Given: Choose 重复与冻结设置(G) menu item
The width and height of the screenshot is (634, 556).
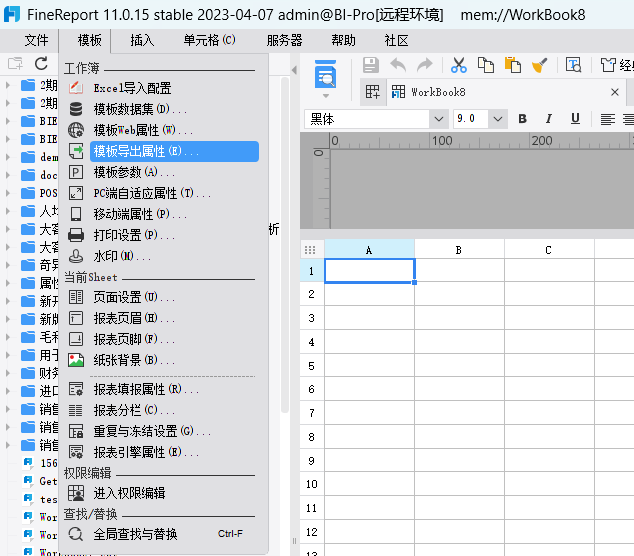Looking at the screenshot, I should (163, 431).
